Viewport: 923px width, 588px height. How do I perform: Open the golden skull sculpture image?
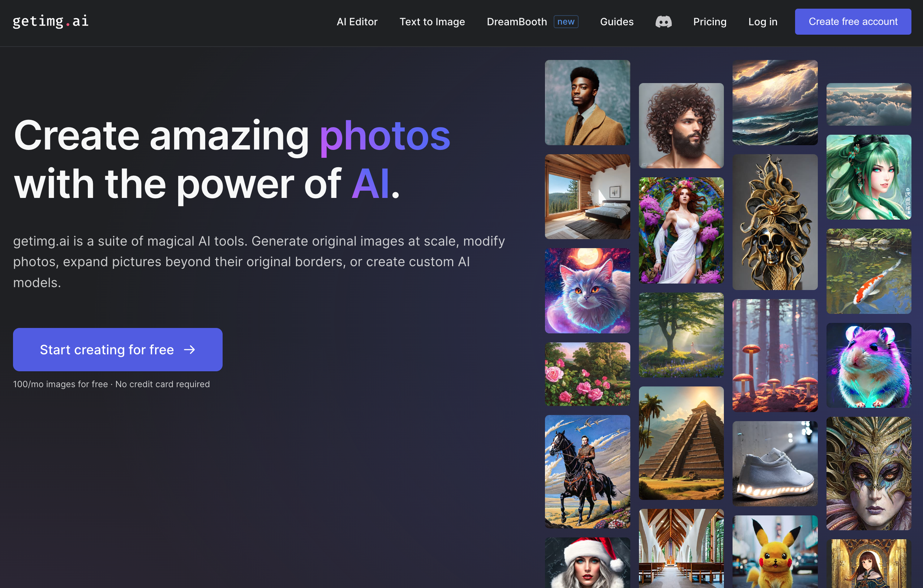tap(775, 222)
